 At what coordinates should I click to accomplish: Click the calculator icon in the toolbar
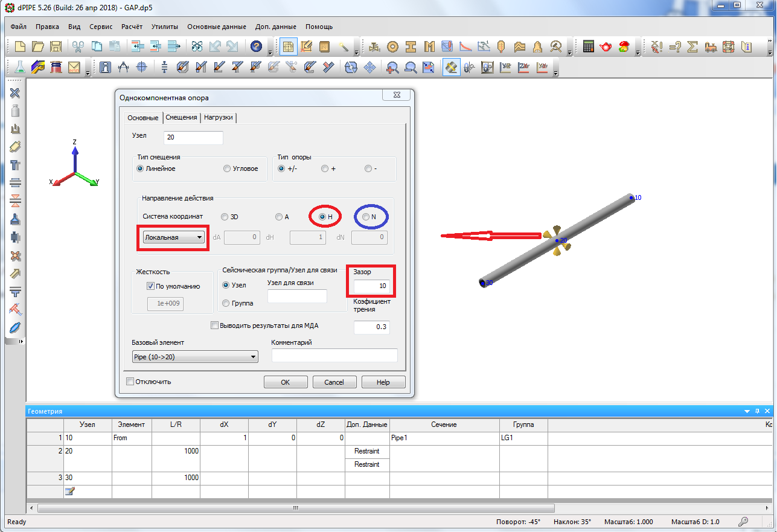(588, 46)
